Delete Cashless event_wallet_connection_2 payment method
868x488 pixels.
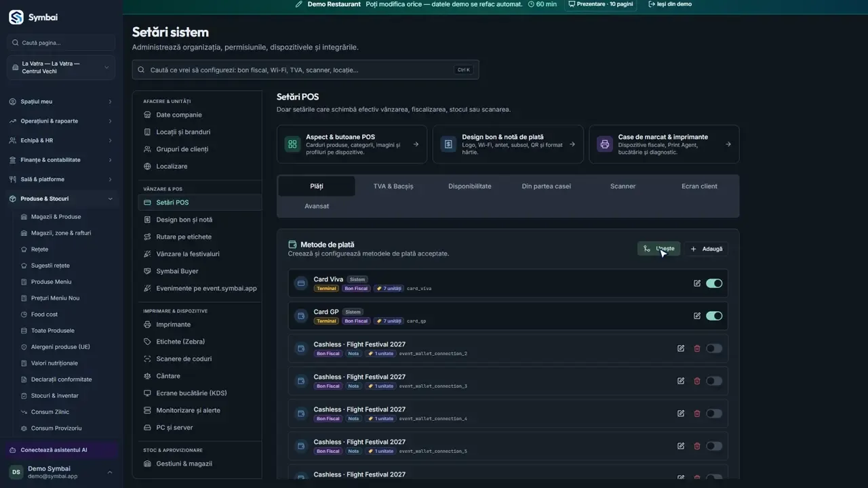point(697,348)
